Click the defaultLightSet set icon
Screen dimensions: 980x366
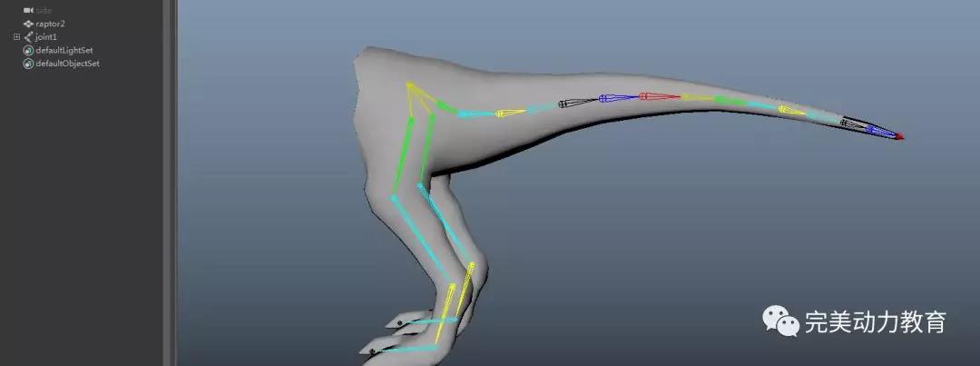coord(27,50)
